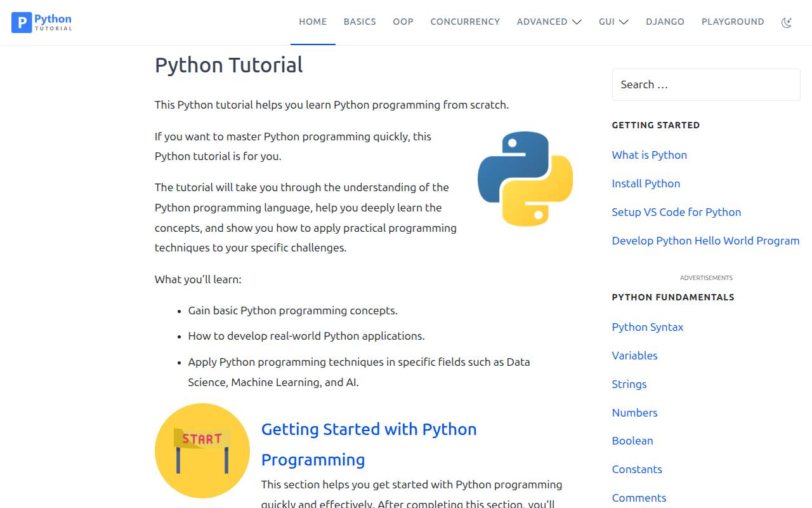
Task: Expand the GUI menu chevron
Action: (x=624, y=22)
